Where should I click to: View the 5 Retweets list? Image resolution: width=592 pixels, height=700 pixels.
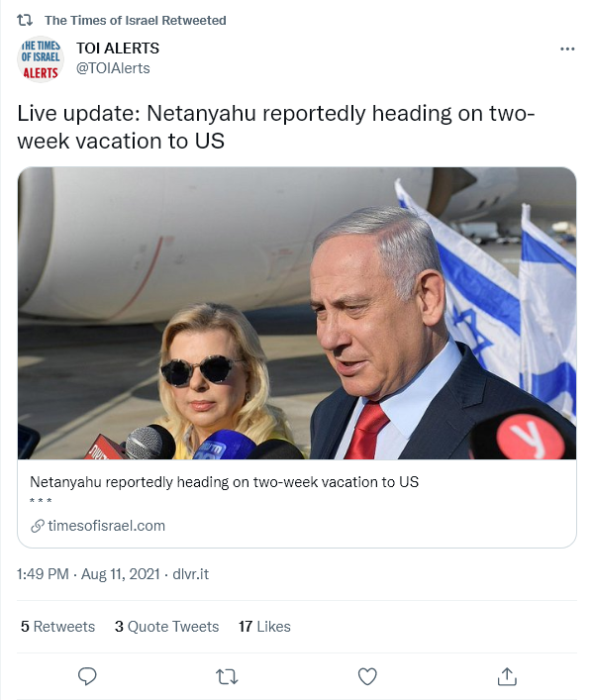tap(58, 627)
